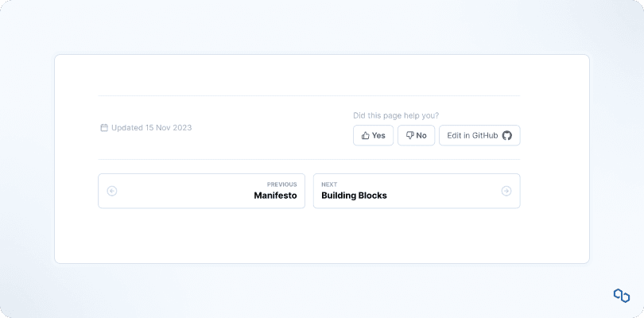Click the word "Yes" in the feedback button

click(x=378, y=136)
